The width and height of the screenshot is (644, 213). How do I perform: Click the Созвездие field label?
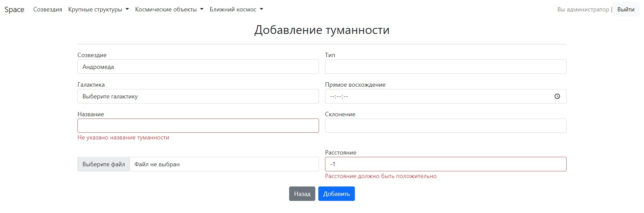click(x=92, y=55)
